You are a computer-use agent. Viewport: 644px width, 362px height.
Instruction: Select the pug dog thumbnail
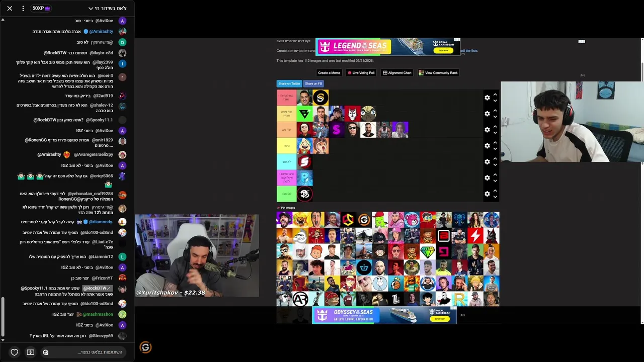click(x=368, y=114)
